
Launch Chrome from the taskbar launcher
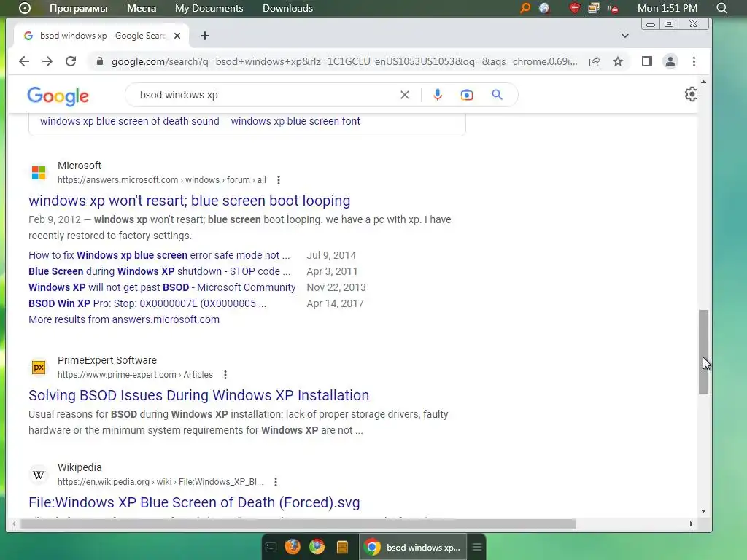[317, 547]
